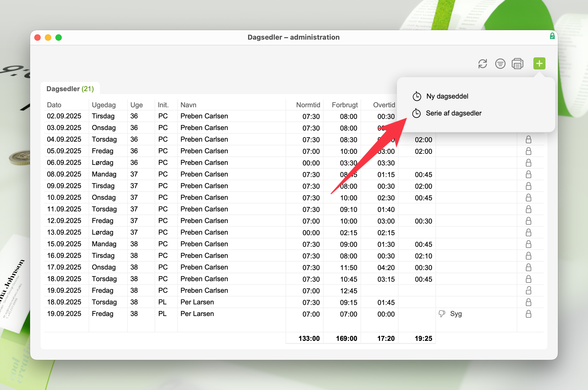Open the filter icon in toolbar
The image size is (588, 390).
(x=500, y=64)
